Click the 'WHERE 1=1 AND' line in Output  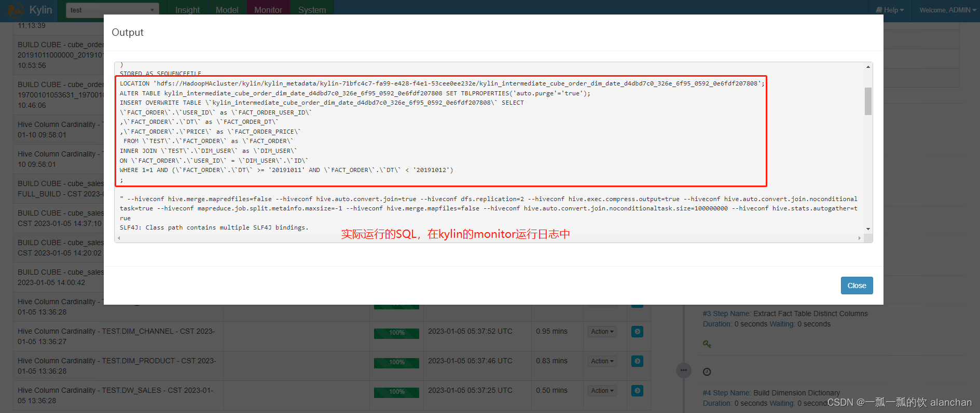click(x=286, y=170)
